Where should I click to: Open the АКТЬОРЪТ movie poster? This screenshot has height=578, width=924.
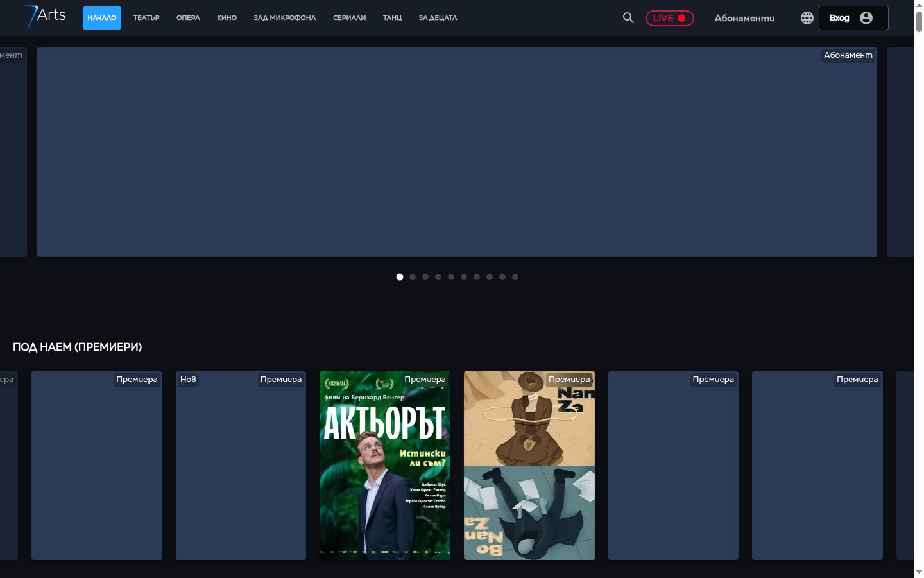point(385,466)
